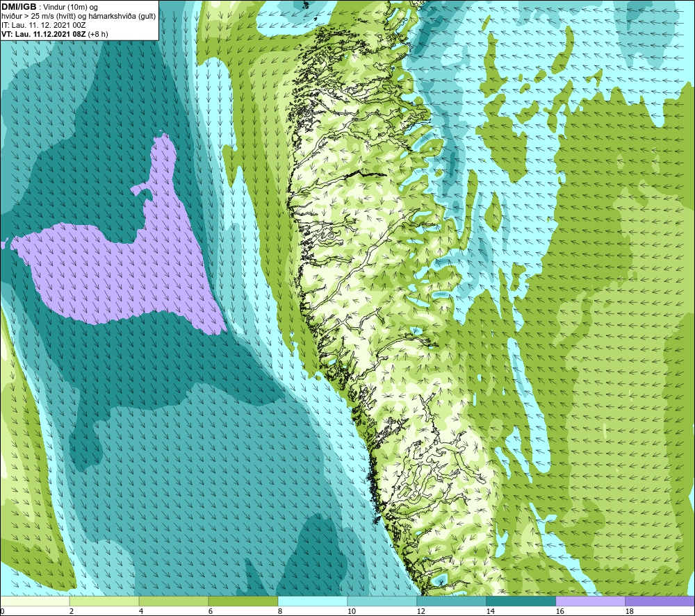Click the 10–12 m/s light teal swatch

pyautogui.click(x=382, y=601)
